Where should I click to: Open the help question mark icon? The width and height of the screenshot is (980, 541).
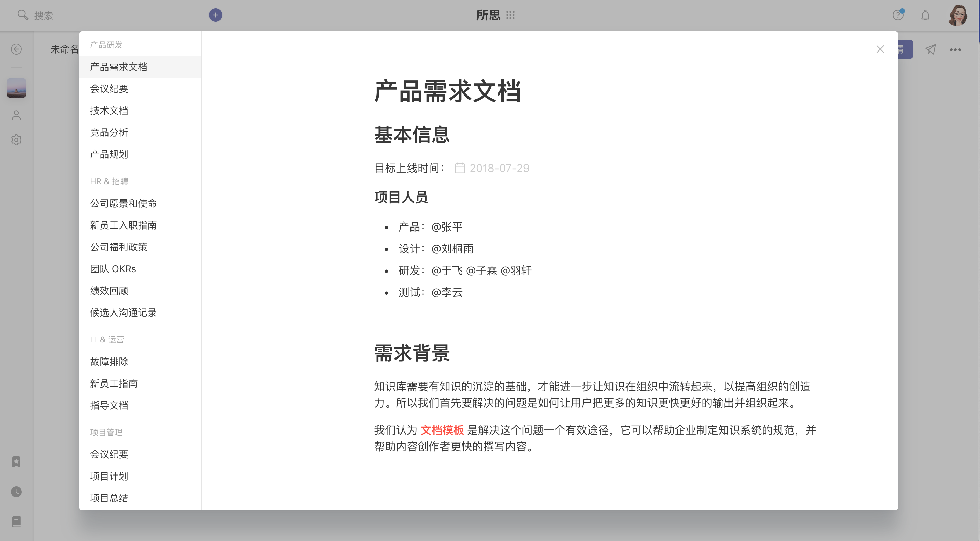pos(898,15)
